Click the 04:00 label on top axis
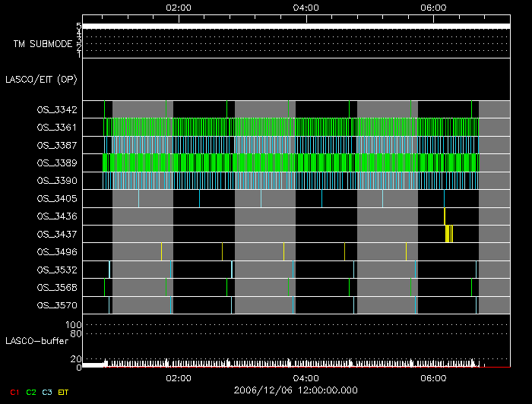 (x=306, y=7)
